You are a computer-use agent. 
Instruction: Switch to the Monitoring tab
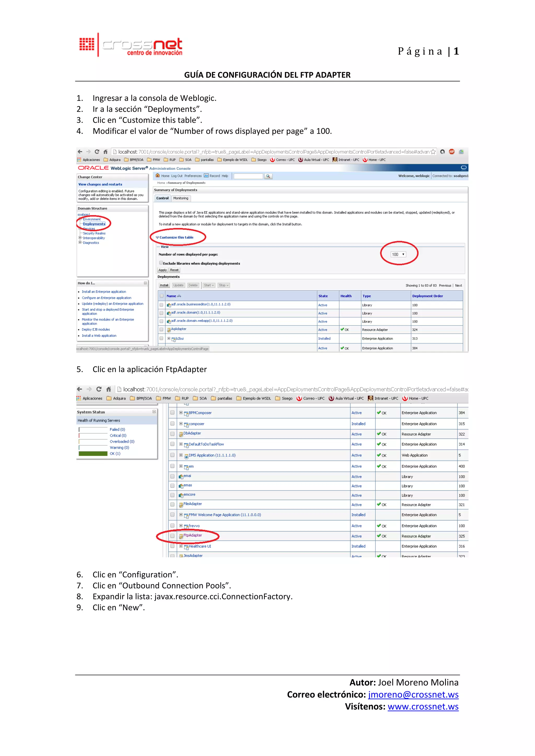click(x=181, y=198)
